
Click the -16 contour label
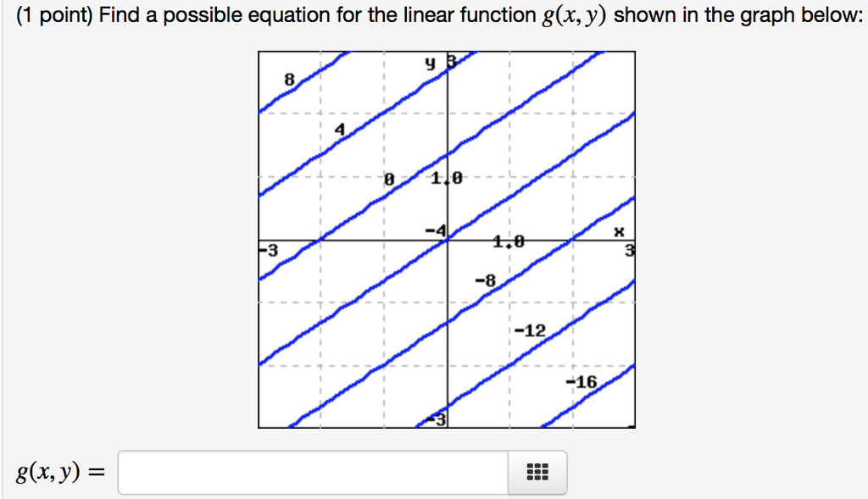[x=581, y=382]
